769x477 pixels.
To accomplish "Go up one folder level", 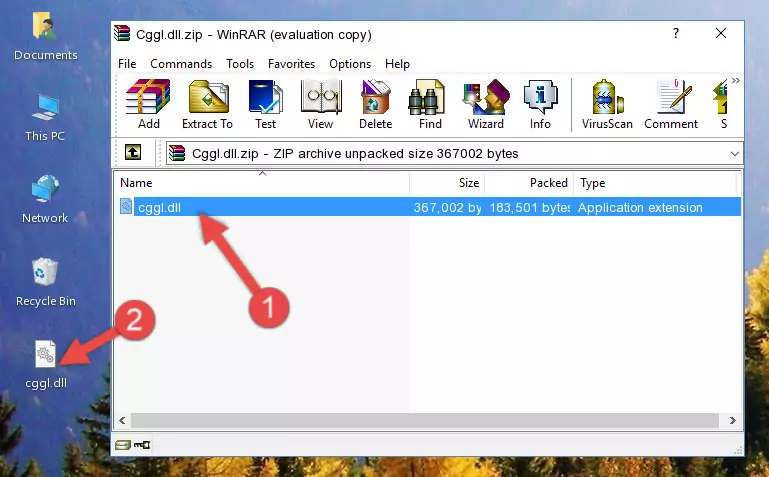I will click(133, 152).
